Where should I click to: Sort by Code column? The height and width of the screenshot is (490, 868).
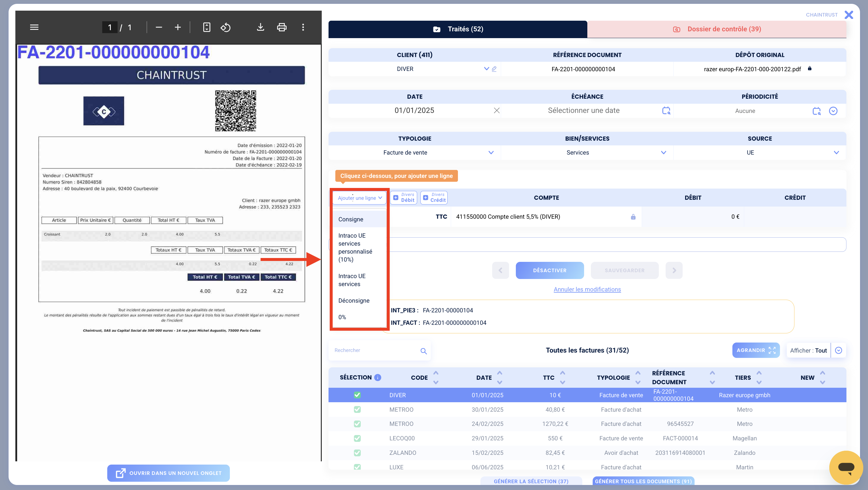(x=435, y=377)
